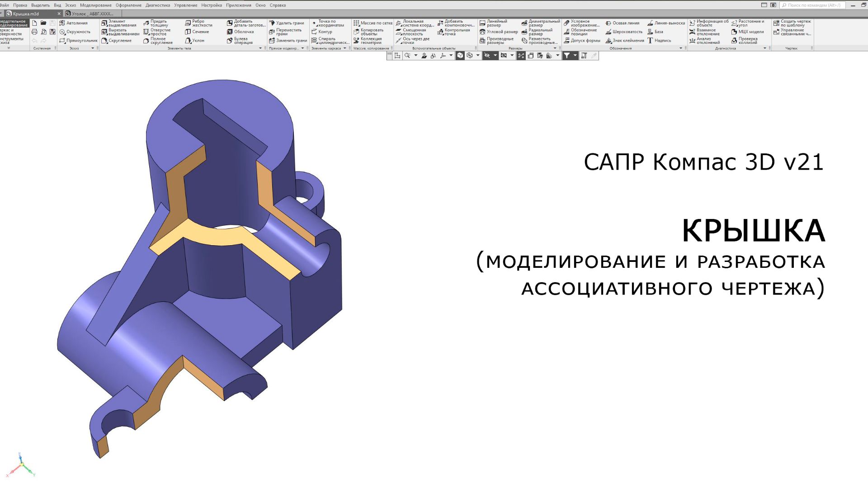Open the funnel filter dropdown arrow
Image resolution: width=868 pixels, height=489 pixels.
coord(575,56)
